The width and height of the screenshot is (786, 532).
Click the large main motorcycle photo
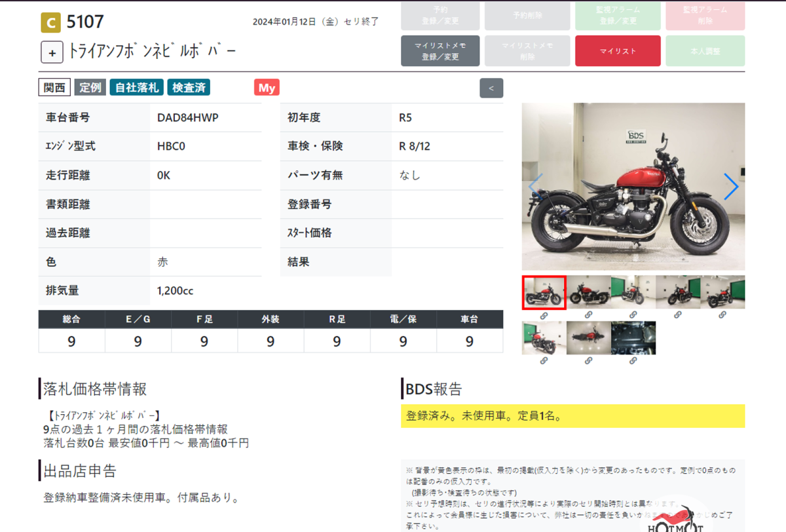[x=633, y=187]
